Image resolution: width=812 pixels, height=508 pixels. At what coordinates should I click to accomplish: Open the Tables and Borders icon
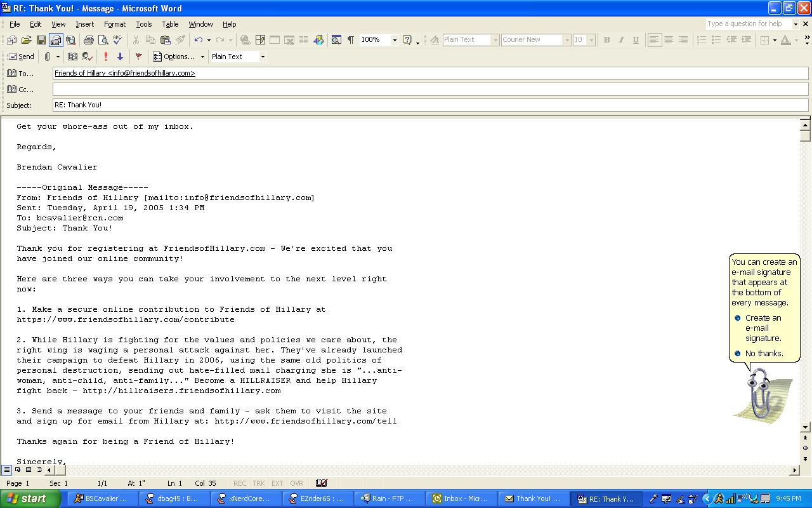[x=260, y=40]
